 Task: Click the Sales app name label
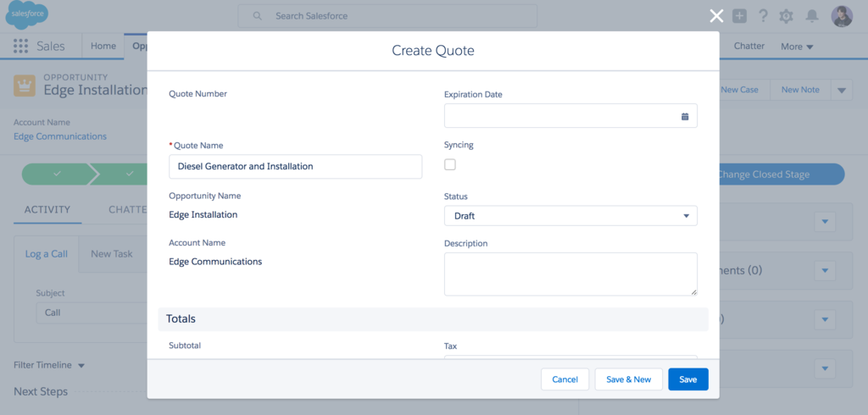click(x=50, y=47)
